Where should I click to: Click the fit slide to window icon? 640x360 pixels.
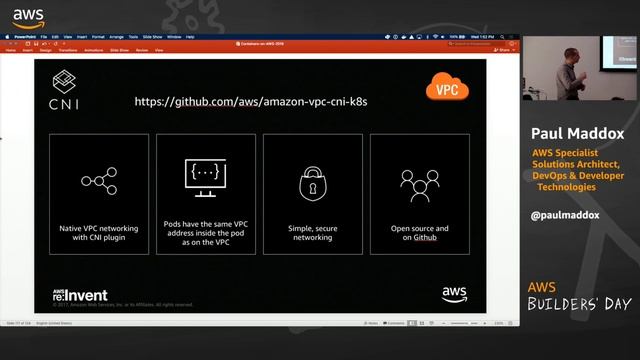510,323
